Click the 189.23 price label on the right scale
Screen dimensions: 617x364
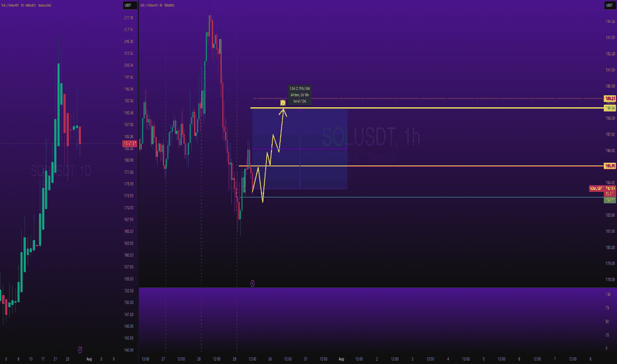click(x=610, y=99)
